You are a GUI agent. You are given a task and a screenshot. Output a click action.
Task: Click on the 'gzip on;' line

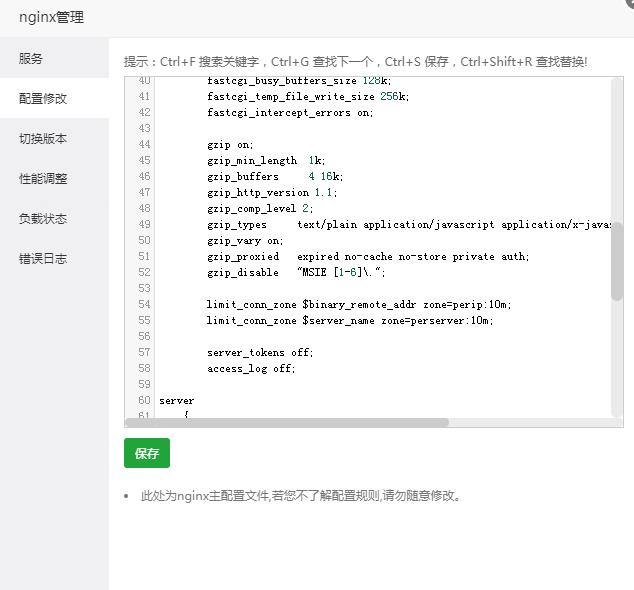pos(230,145)
